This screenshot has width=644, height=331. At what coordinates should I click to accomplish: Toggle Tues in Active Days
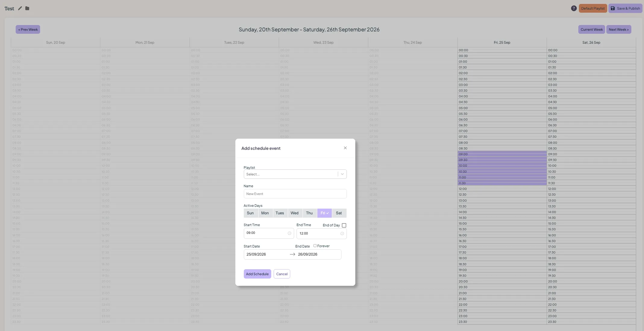280,213
